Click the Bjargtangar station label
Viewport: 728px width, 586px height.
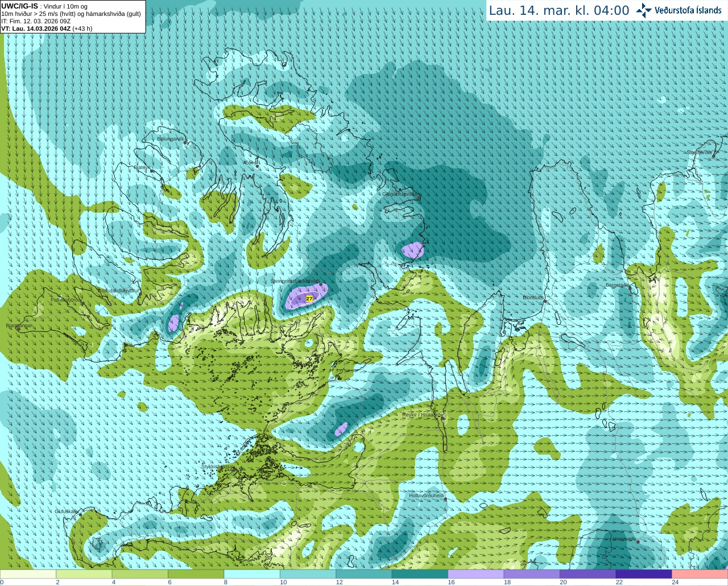click(19, 325)
